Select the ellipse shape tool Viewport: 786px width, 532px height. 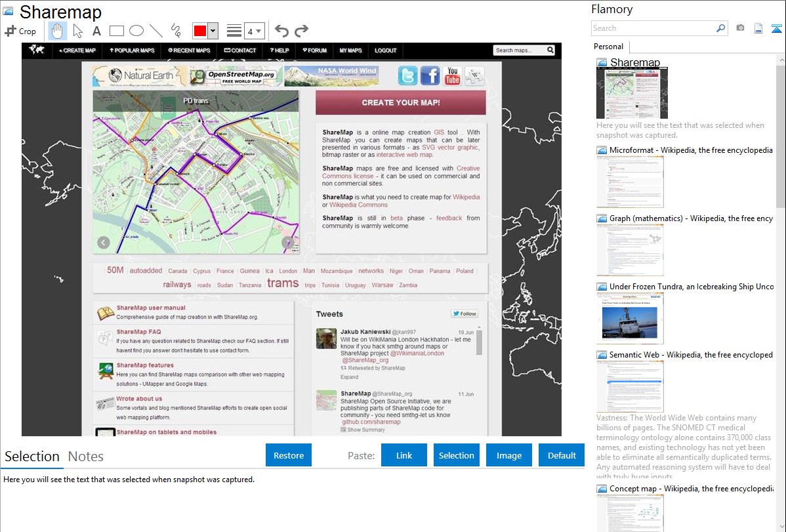coord(136,31)
